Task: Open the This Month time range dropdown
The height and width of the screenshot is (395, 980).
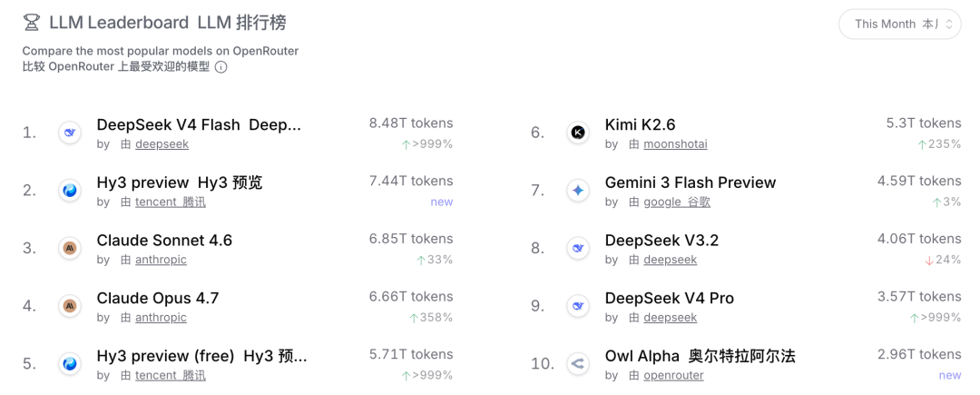Action: click(899, 25)
